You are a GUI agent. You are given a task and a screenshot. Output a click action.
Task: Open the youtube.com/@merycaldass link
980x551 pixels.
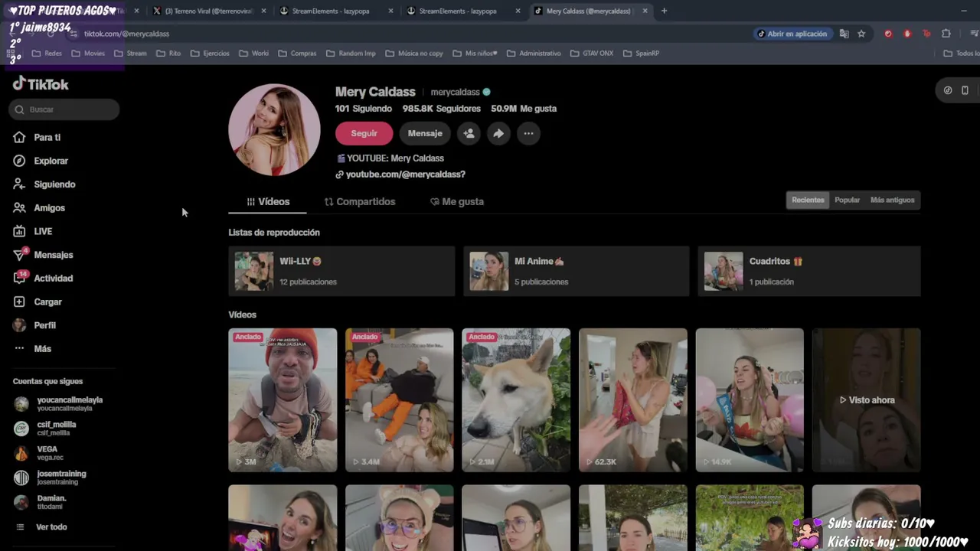(405, 174)
